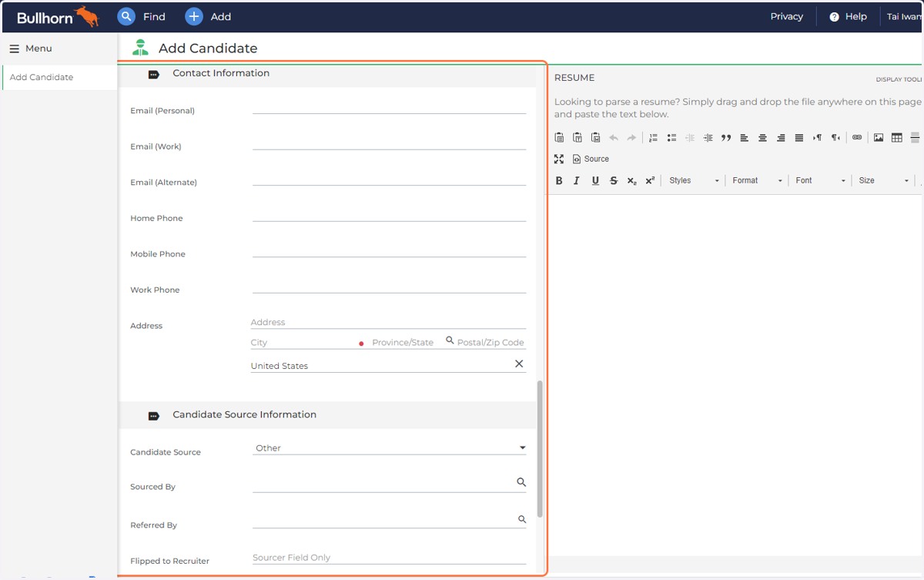The width and height of the screenshot is (924, 580).
Task: Click the Add Candidate person icon
Action: click(140, 48)
